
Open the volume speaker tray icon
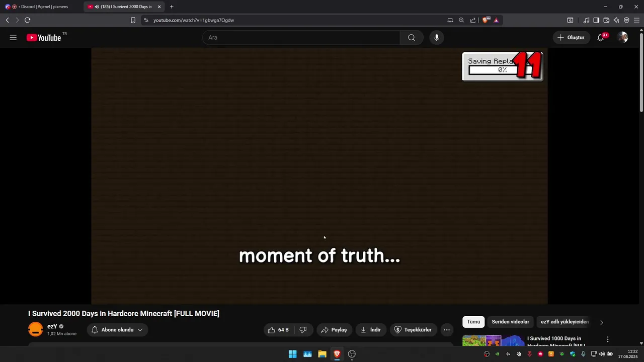(602, 354)
